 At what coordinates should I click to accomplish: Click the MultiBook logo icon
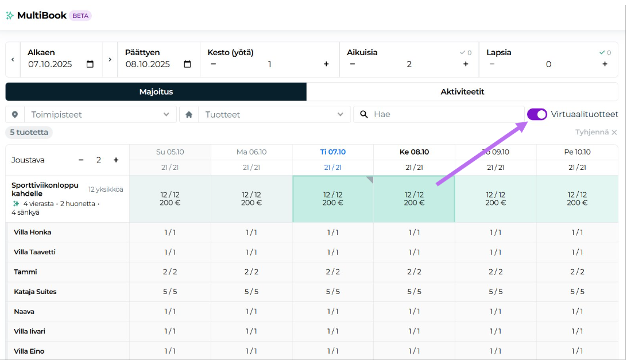point(10,16)
